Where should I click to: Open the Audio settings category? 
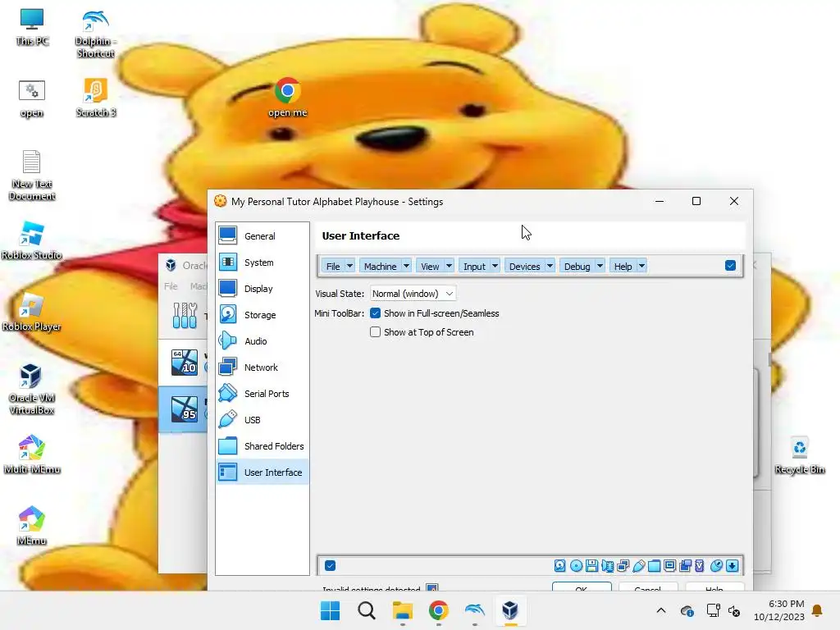click(262, 341)
